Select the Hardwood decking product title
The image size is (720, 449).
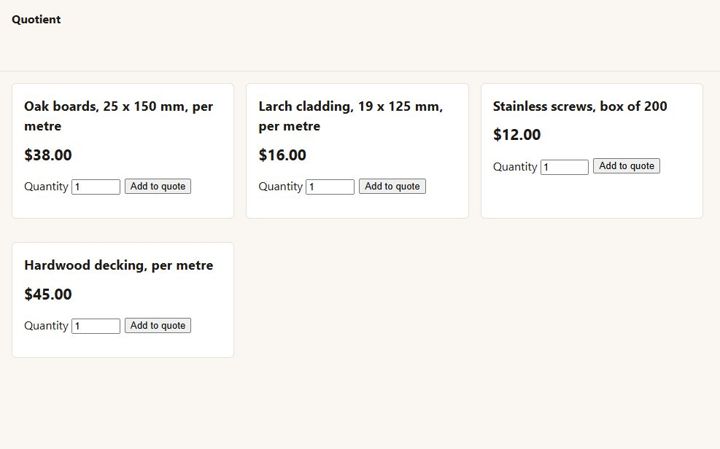pyautogui.click(x=118, y=265)
